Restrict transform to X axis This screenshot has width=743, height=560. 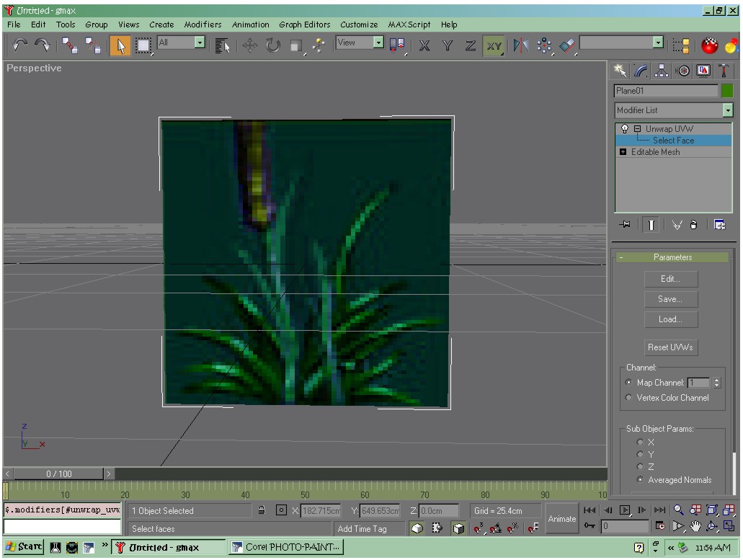tap(424, 45)
